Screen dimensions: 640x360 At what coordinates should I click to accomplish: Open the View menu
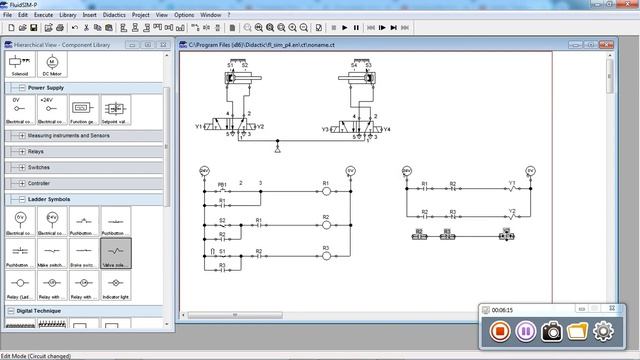[x=162, y=15]
